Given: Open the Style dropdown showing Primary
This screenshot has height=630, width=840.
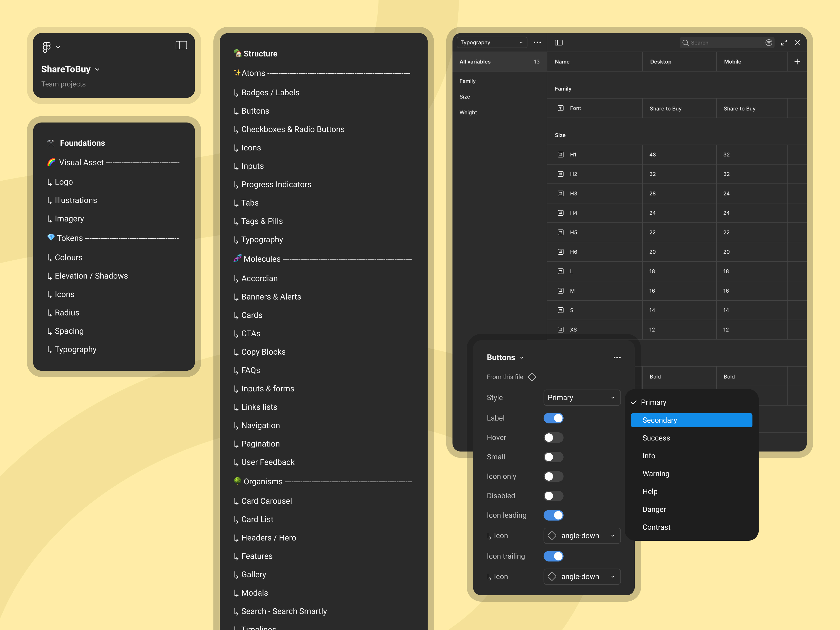Looking at the screenshot, I should tap(582, 398).
